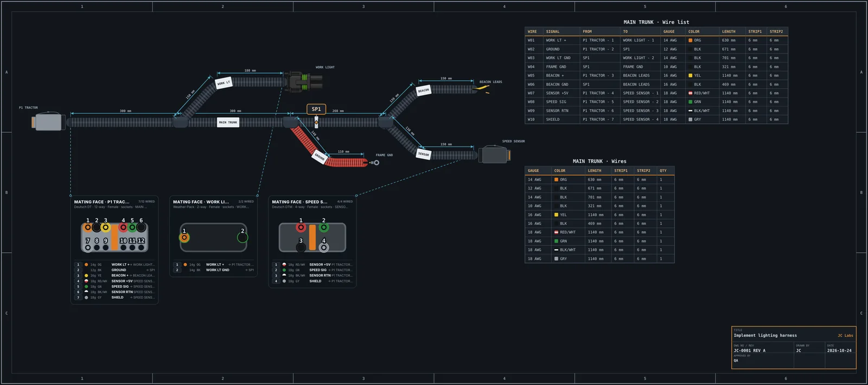
Task: Click green pin 2 in Speed Sensor face
Action: pyautogui.click(x=324, y=227)
